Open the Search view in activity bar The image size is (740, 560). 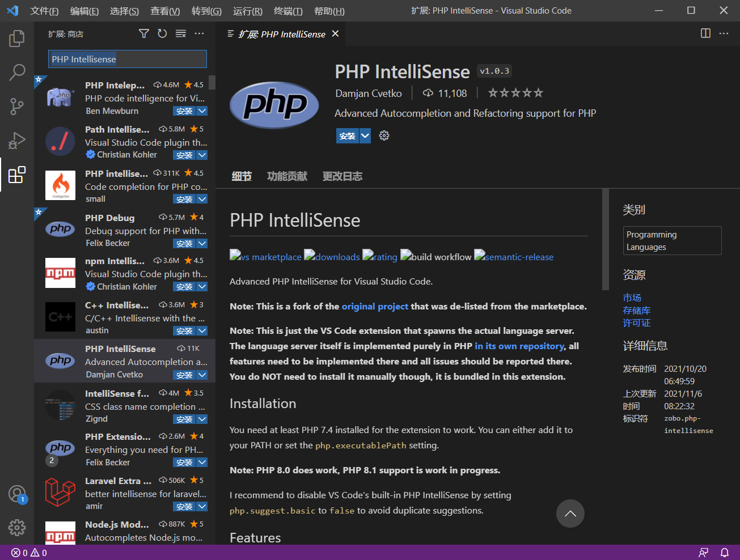[x=17, y=72]
